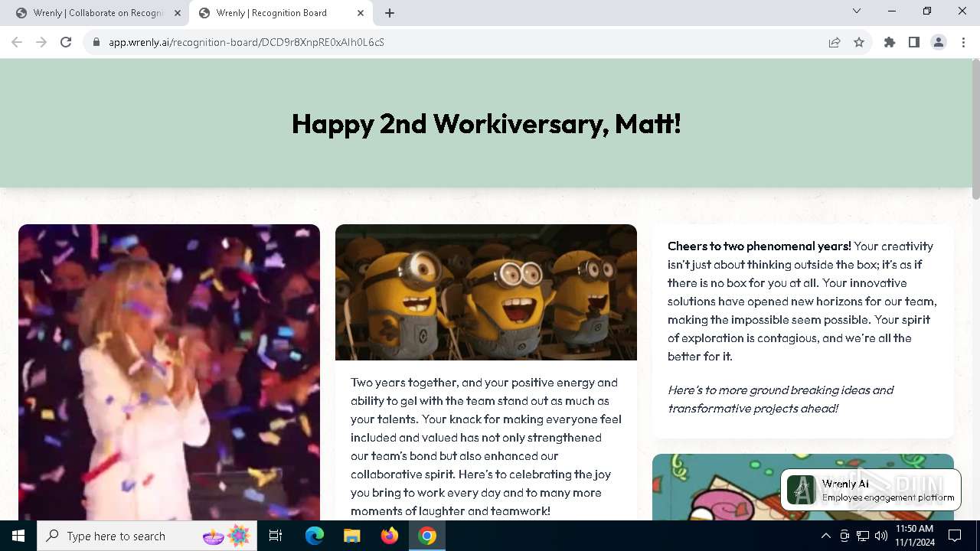Launch Firefox from the taskbar
Viewport: 980px width, 551px height.
click(x=390, y=536)
